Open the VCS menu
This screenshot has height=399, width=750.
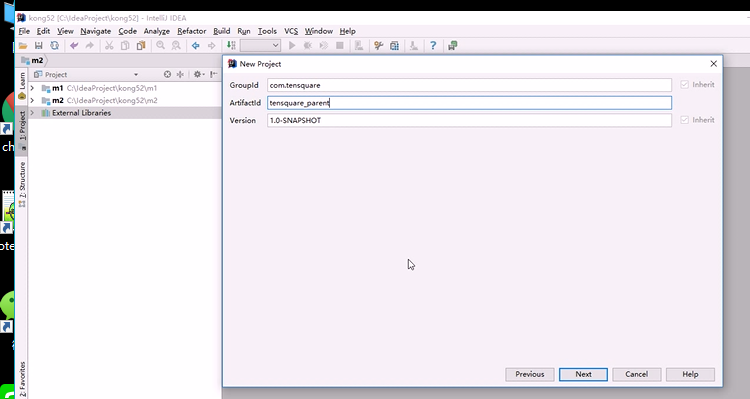[291, 31]
